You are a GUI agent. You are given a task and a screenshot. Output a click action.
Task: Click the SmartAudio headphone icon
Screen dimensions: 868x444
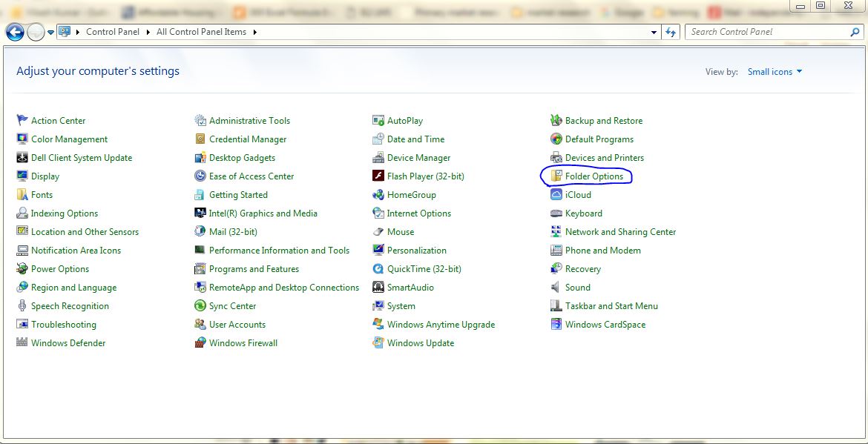coord(378,287)
